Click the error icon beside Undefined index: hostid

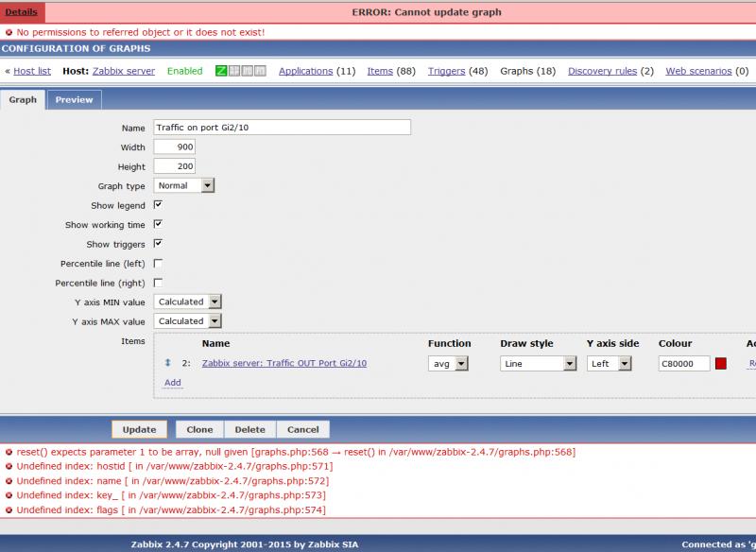point(9,467)
